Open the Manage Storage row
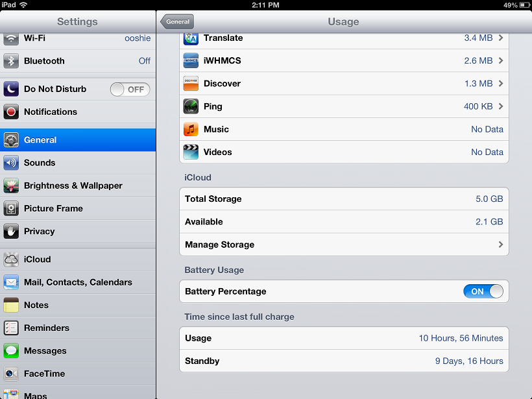The width and height of the screenshot is (532, 399). [344, 245]
